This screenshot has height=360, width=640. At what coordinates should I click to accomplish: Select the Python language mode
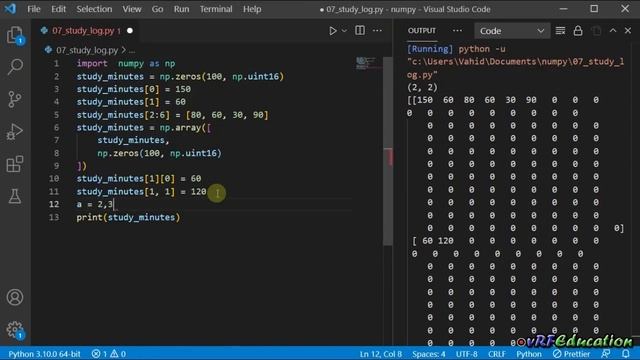tap(529, 354)
